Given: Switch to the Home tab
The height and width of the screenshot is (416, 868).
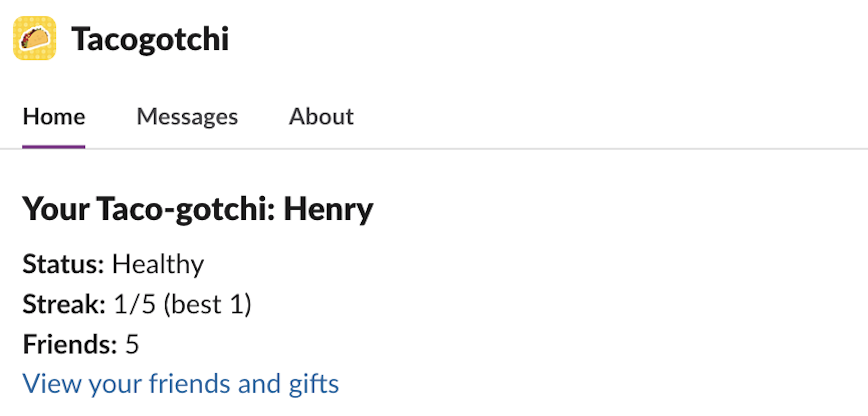Looking at the screenshot, I should tap(54, 116).
